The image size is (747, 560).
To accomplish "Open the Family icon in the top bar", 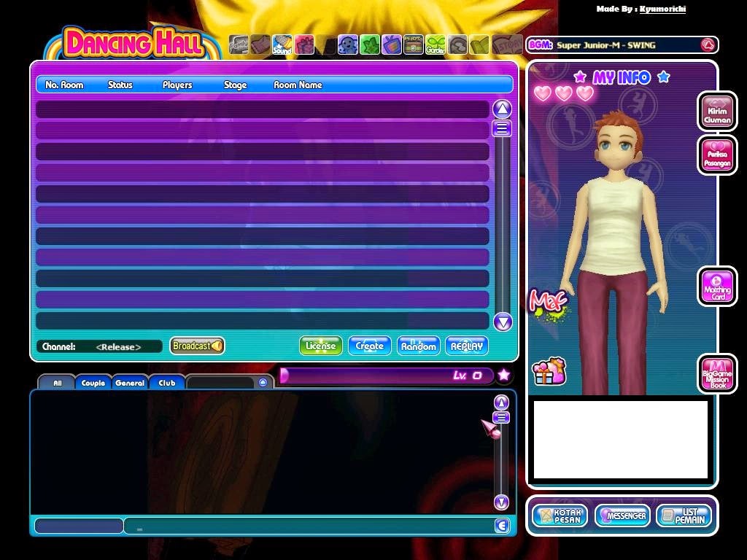I will (x=239, y=44).
